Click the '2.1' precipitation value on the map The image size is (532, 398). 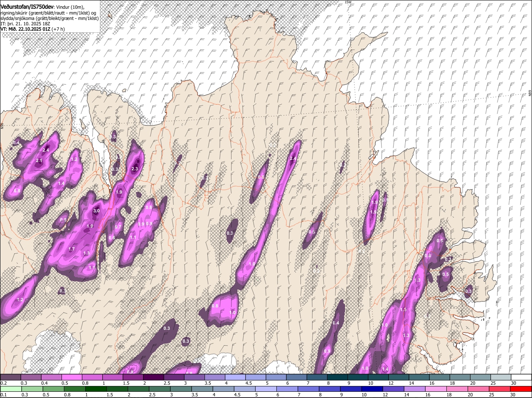click(x=39, y=160)
